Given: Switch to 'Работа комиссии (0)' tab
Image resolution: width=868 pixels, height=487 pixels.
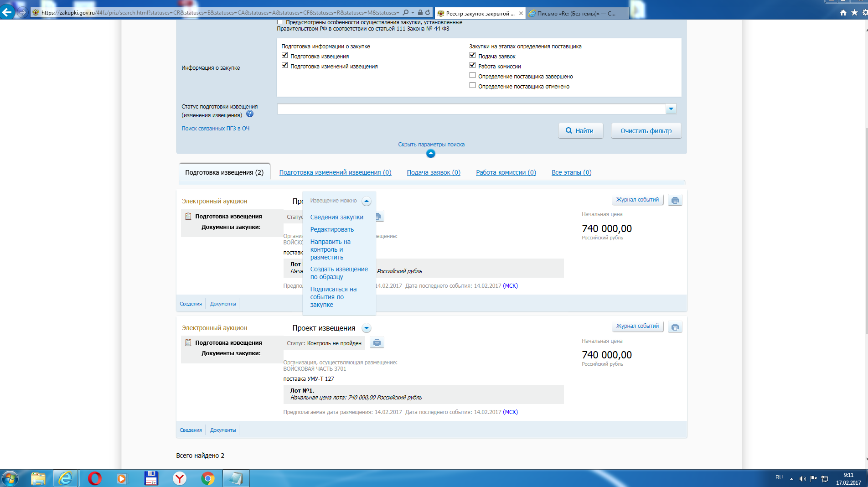Looking at the screenshot, I should point(506,172).
